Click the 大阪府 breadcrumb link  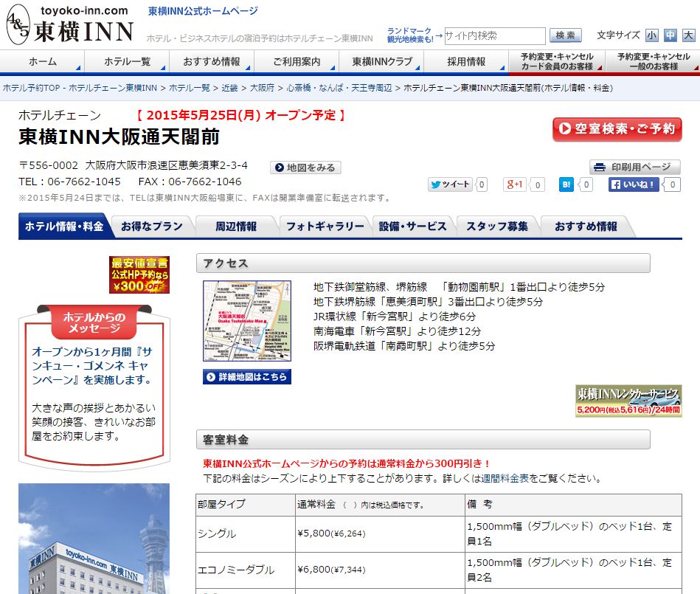262,88
